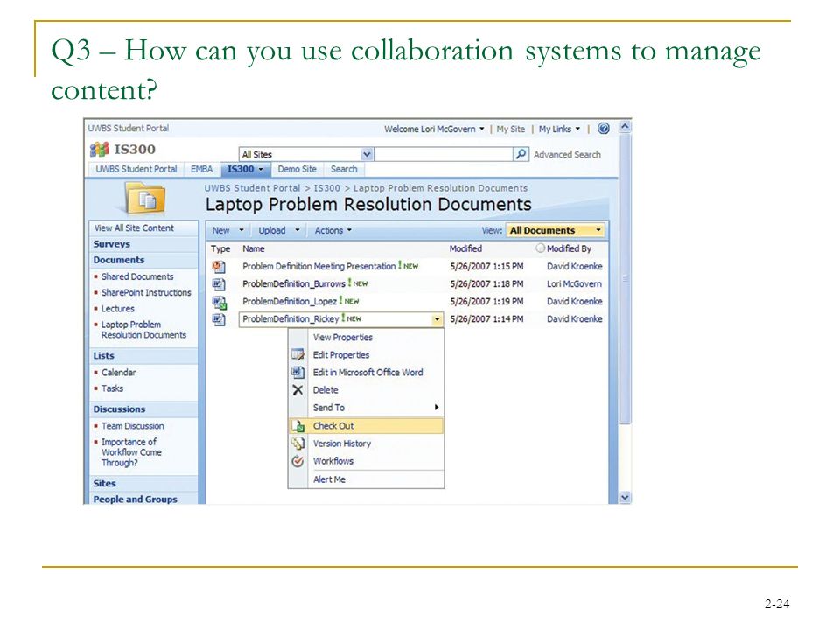Click the document library folder icon
Screen dimensions: 840x630
[144, 199]
